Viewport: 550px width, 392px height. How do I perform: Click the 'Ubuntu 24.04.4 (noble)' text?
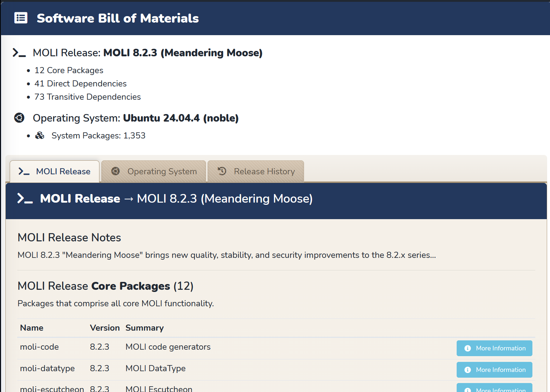click(x=181, y=118)
